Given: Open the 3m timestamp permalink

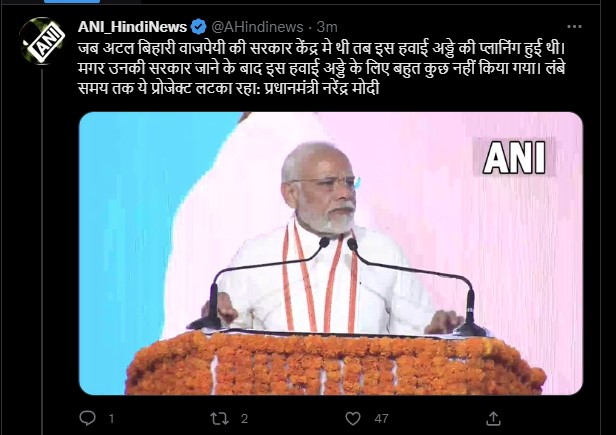Looking at the screenshot, I should (327, 27).
